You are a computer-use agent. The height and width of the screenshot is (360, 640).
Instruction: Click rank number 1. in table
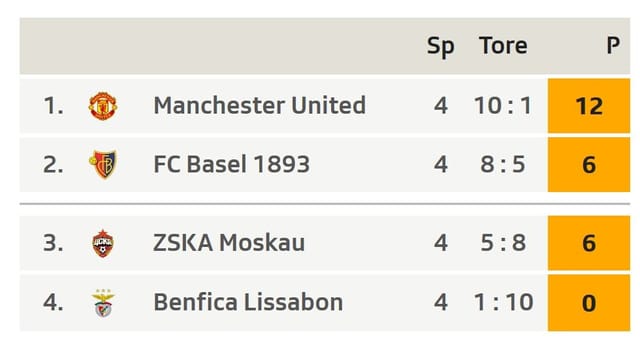click(53, 106)
